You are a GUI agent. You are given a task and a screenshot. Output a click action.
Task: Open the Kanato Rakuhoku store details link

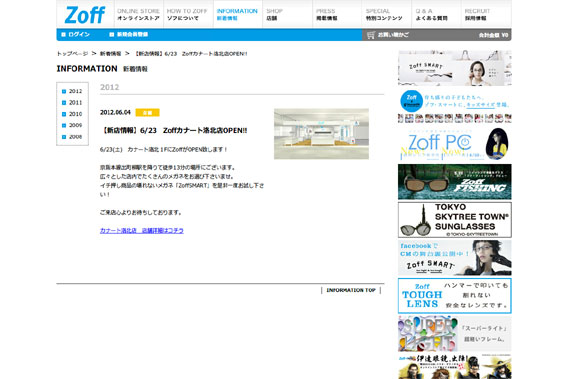[142, 231]
